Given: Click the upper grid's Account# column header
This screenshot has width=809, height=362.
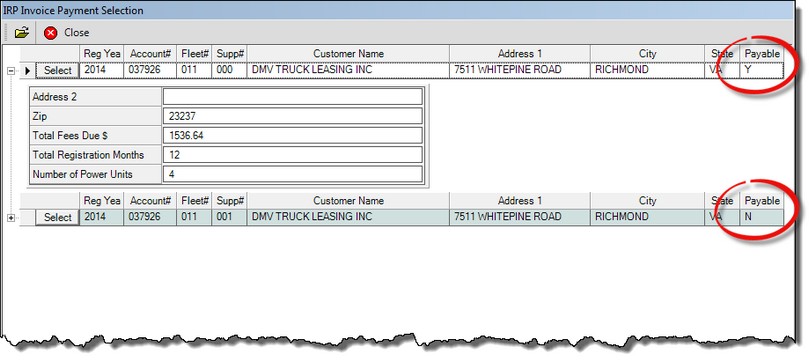Looking at the screenshot, I should point(150,54).
